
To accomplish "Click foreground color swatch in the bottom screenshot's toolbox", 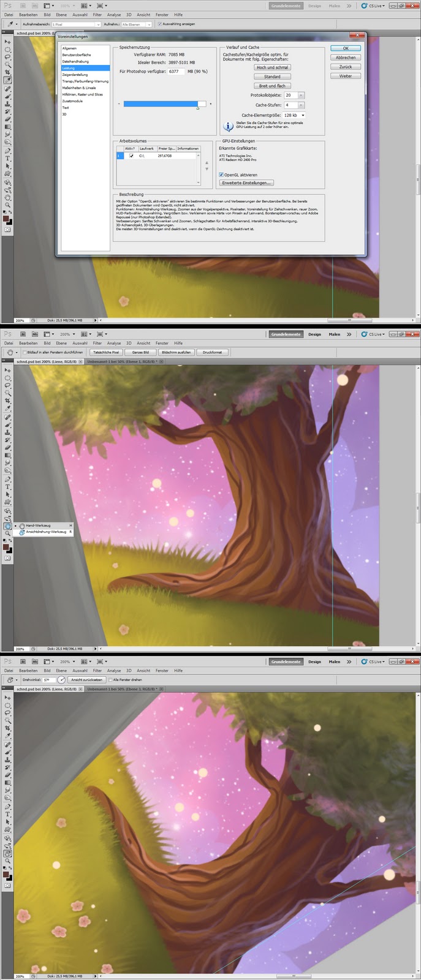I will pyautogui.click(x=6, y=873).
